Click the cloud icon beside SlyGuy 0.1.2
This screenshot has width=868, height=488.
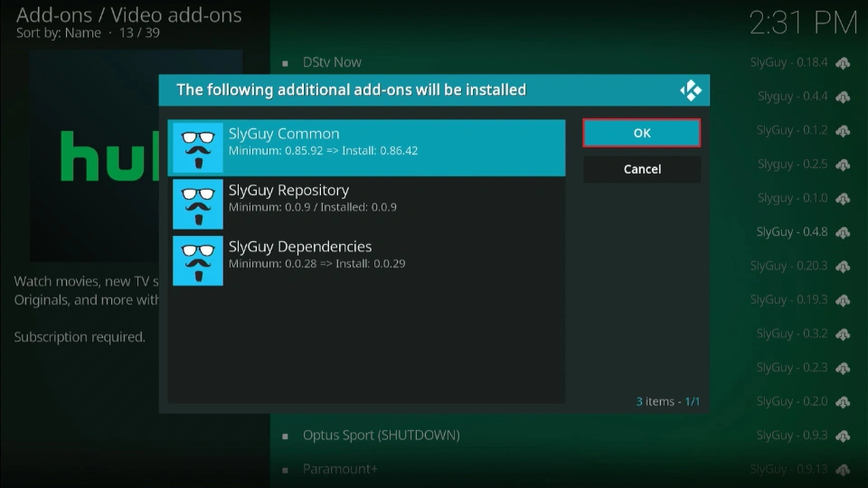(843, 131)
